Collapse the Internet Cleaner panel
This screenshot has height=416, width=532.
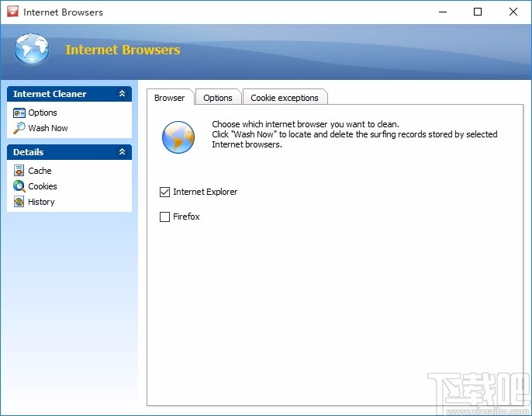122,93
